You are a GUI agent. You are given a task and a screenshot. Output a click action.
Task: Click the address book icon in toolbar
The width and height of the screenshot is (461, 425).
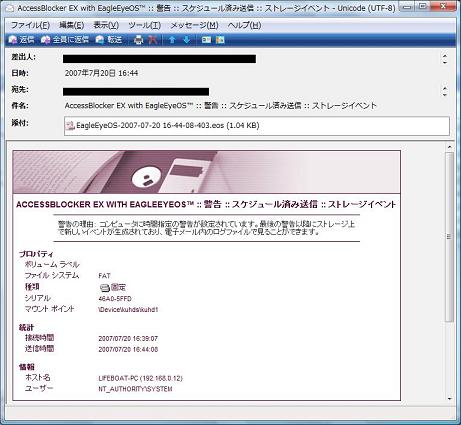click(206, 40)
